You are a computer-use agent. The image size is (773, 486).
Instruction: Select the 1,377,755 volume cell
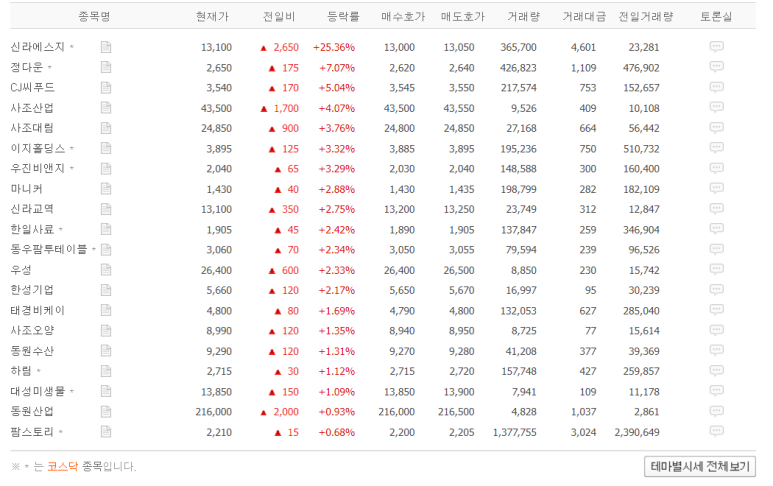(x=515, y=432)
